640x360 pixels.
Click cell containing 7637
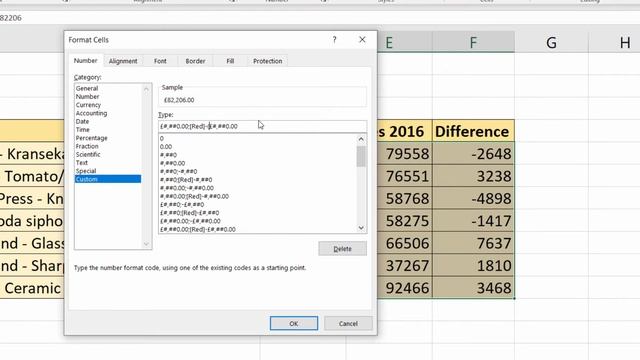473,243
